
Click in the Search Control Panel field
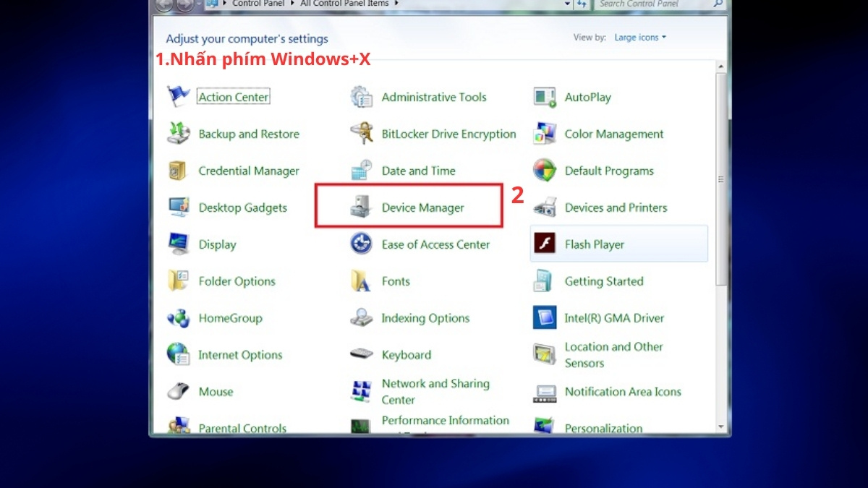[x=653, y=4]
